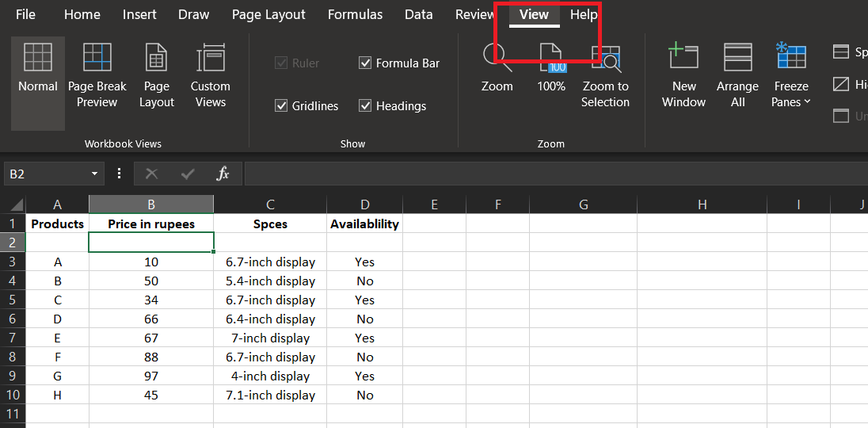The image size is (868, 428).
Task: Open the Formulas tab
Action: (x=355, y=14)
